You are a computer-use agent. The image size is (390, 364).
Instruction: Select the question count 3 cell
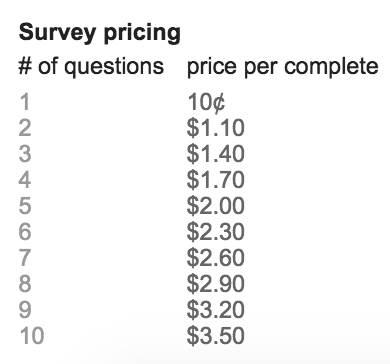click(25, 154)
